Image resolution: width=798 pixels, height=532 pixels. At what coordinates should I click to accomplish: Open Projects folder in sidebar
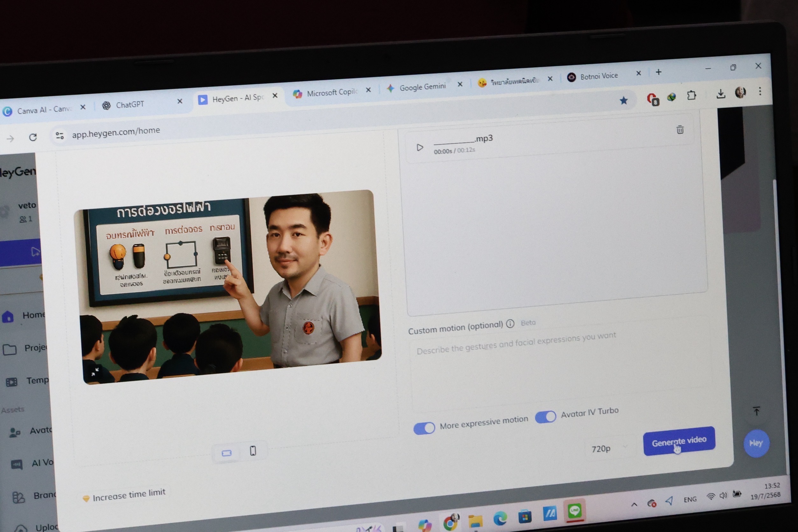click(25, 348)
